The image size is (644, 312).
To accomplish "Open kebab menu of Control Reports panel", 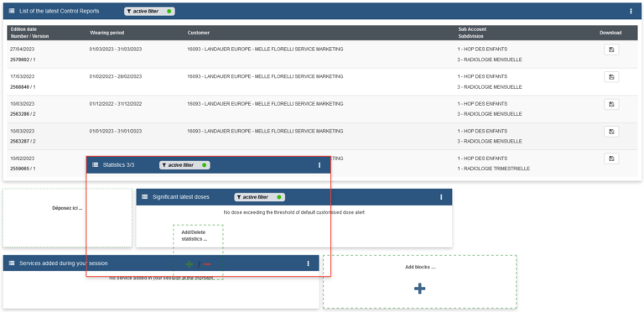I will point(631,12).
